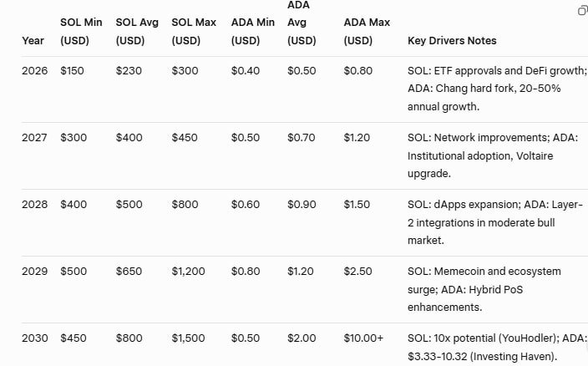This screenshot has width=588, height=366.
Task: Select the SOL Avg (USD) column header
Action: tap(137, 31)
